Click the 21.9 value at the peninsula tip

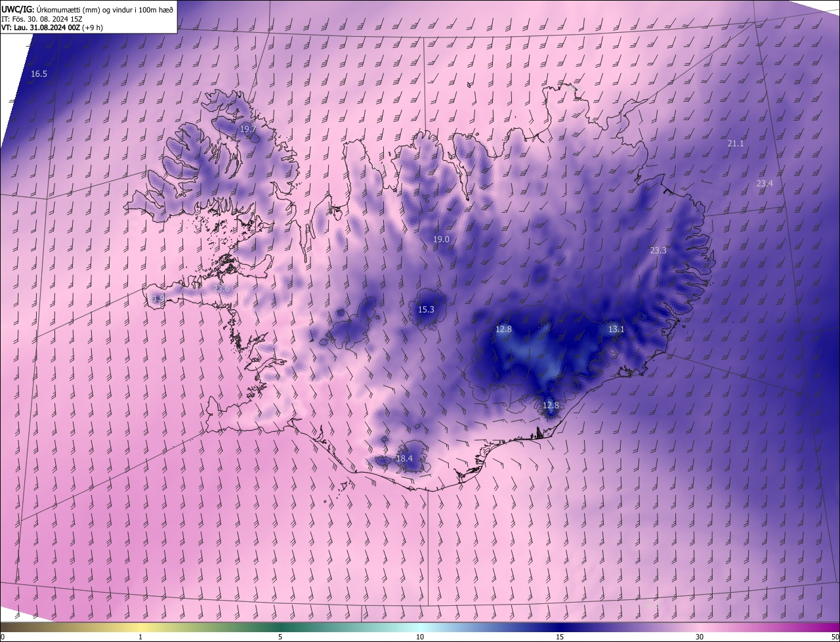coord(157,299)
